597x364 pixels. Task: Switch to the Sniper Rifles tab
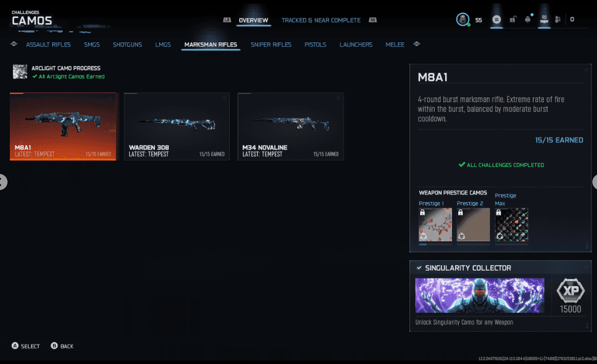click(x=271, y=44)
